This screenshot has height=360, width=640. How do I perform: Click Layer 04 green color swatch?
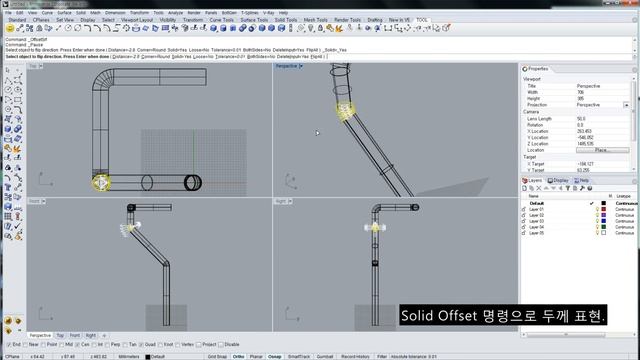point(604,227)
